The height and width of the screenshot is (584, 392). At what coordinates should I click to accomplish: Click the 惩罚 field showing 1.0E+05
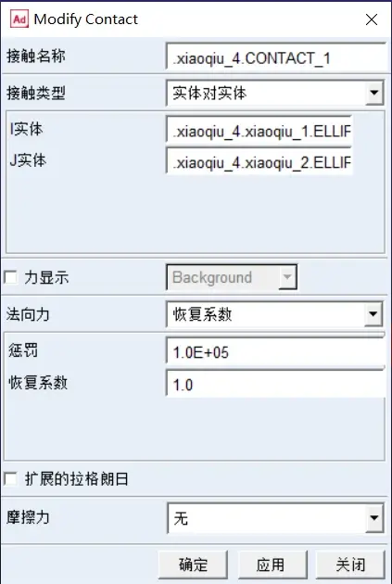click(275, 351)
